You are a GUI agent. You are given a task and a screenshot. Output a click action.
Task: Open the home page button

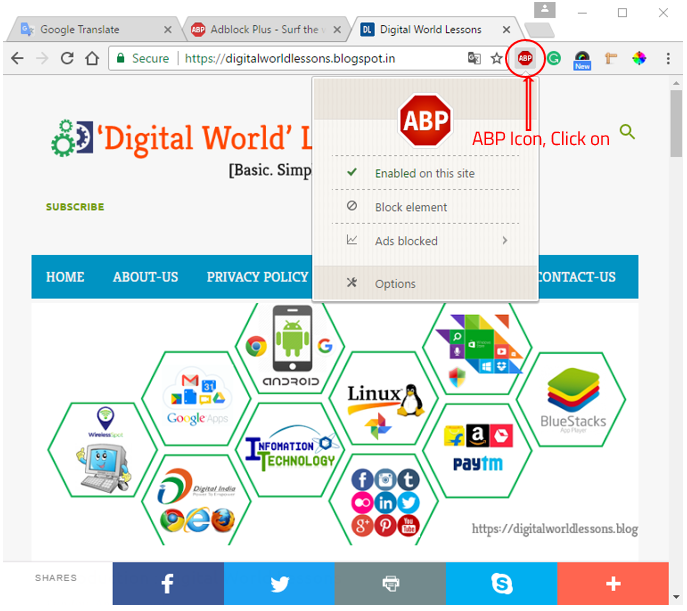[x=92, y=58]
